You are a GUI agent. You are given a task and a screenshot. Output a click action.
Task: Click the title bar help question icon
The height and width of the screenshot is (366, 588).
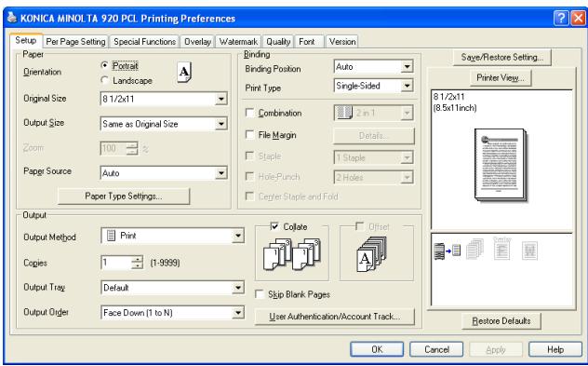point(561,18)
